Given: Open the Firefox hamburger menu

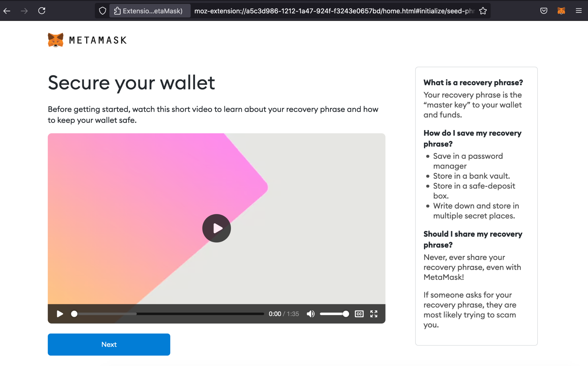Looking at the screenshot, I should tap(579, 11).
